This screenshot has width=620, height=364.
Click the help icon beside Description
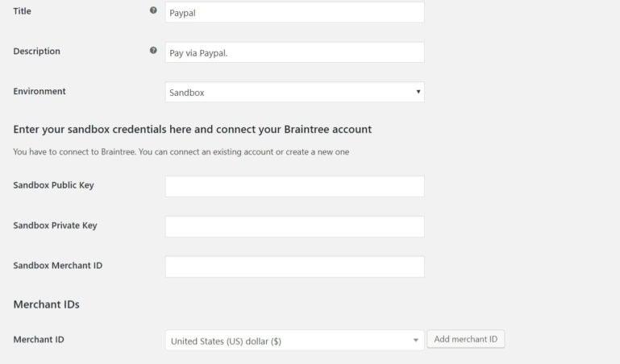tap(153, 50)
